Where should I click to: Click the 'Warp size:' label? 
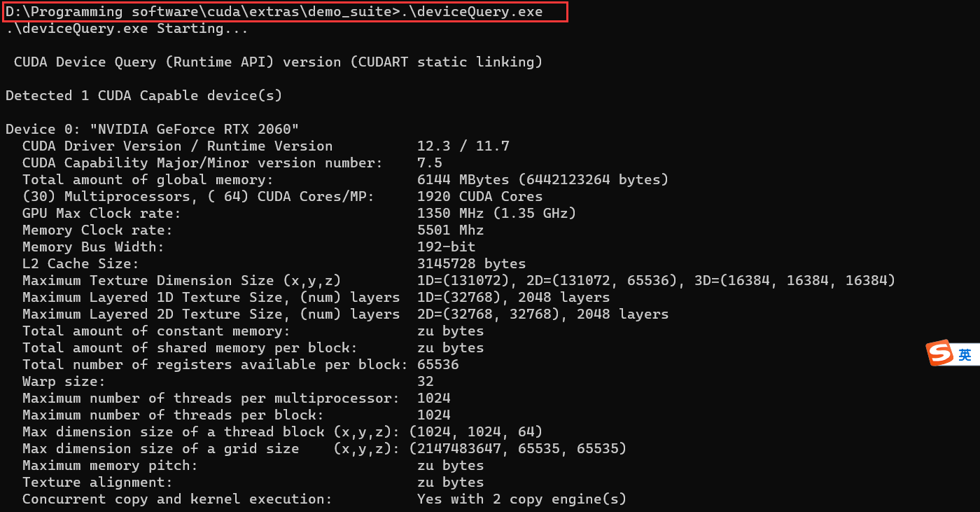(64, 382)
